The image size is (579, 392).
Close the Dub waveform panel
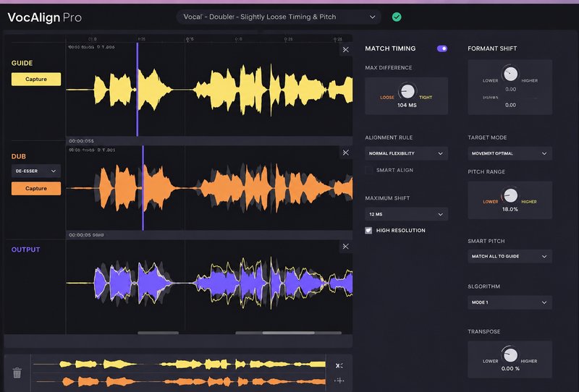click(x=346, y=153)
